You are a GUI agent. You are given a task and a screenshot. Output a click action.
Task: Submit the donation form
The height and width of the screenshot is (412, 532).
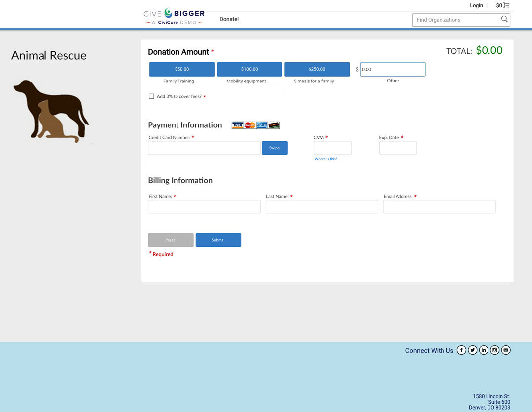click(218, 240)
